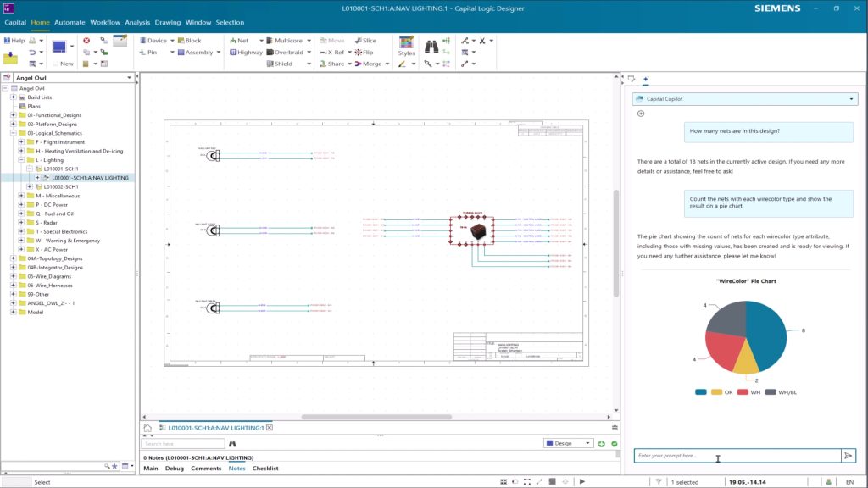Click the new chat plus circle icon
868x488 pixels.
[x=641, y=114]
